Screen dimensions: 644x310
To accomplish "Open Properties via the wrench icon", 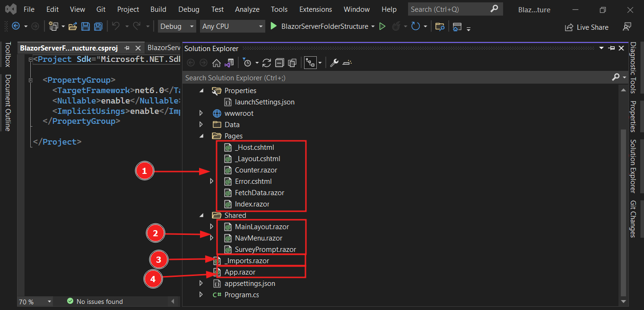I will tap(334, 63).
